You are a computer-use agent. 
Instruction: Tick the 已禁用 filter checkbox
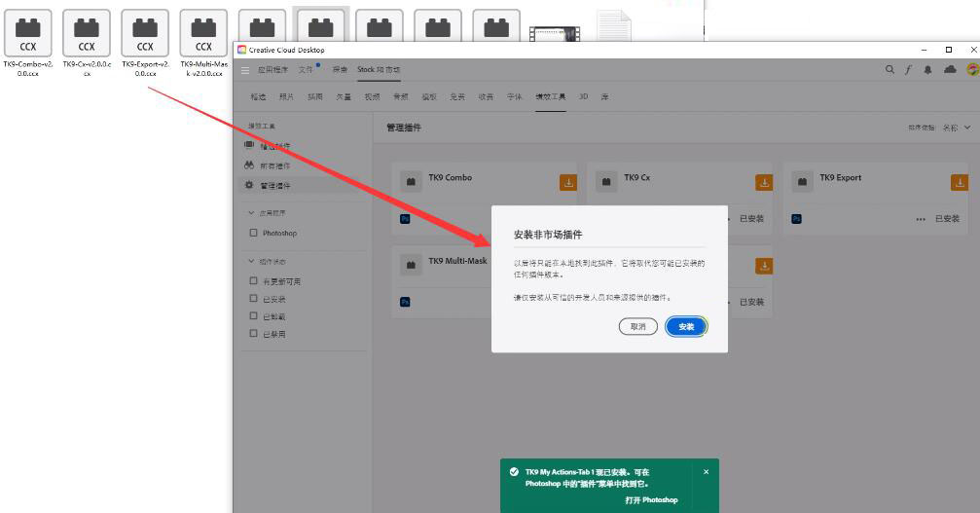253,334
